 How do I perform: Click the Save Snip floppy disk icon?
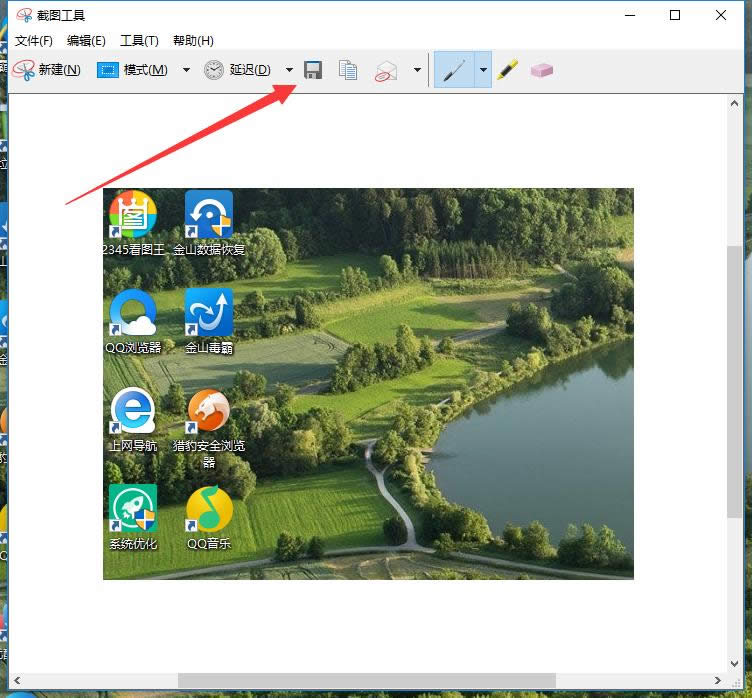313,70
